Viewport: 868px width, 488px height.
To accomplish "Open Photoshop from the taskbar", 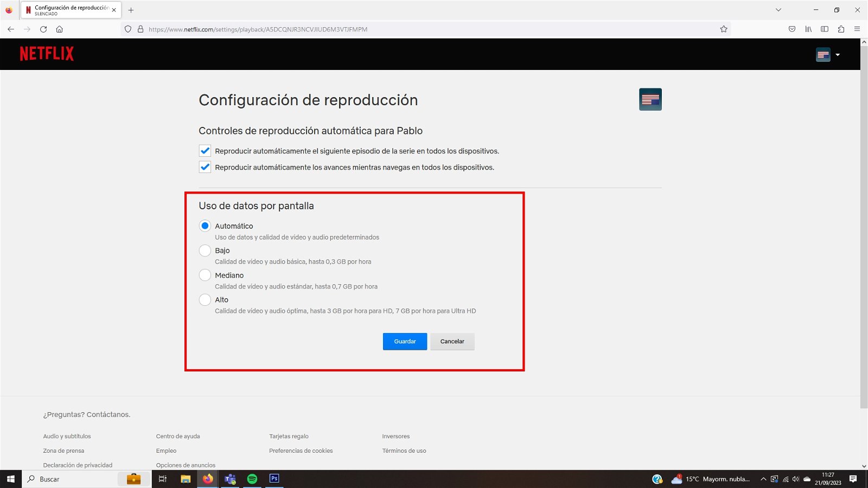I will point(275,479).
